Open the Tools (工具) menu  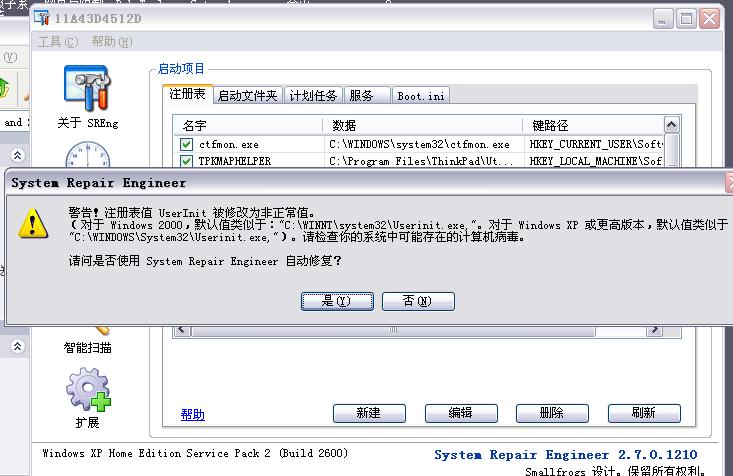pyautogui.click(x=58, y=42)
